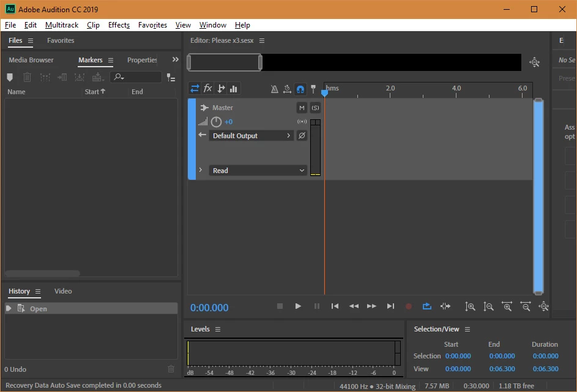Open the Effects menu
The image size is (577, 392).
click(x=119, y=25)
